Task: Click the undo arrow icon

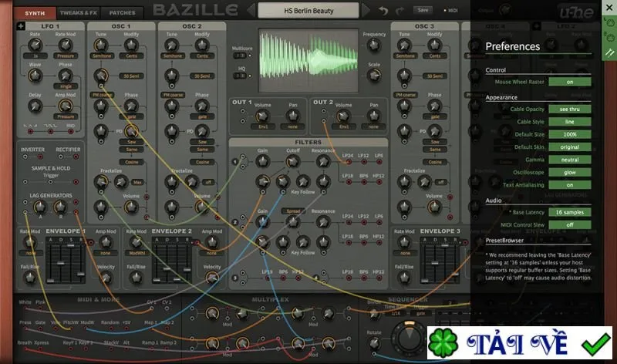Action: click(x=383, y=11)
